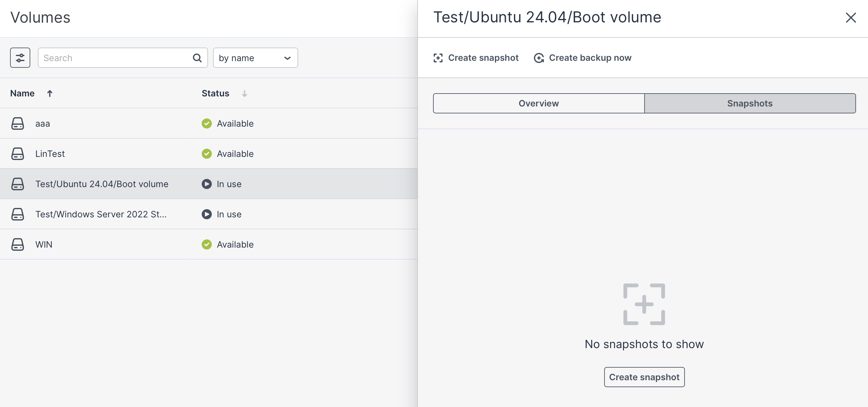Image resolution: width=868 pixels, height=407 pixels.
Task: Expand the 'by name' search dropdown
Action: (255, 58)
